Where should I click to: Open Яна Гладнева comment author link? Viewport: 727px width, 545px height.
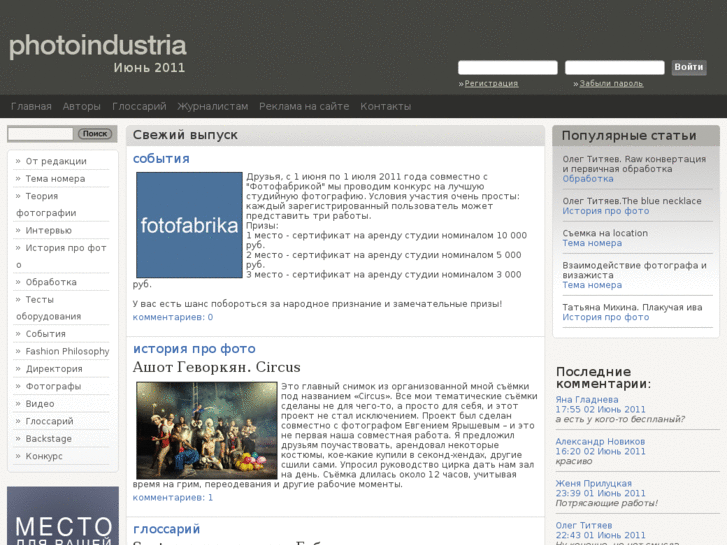[x=587, y=400]
